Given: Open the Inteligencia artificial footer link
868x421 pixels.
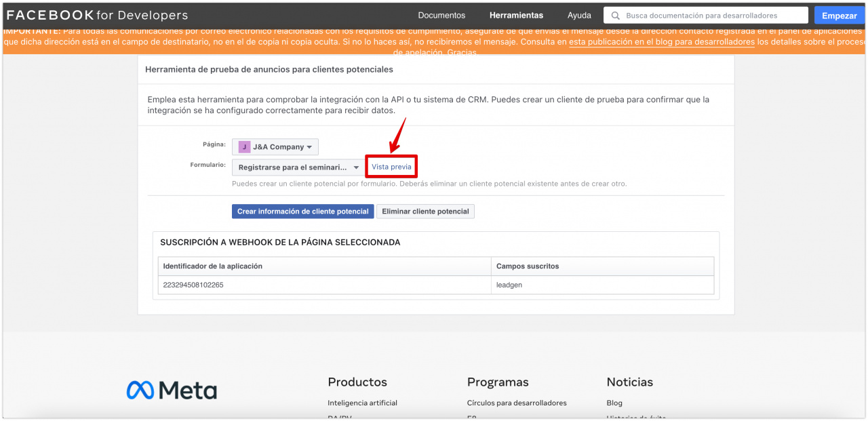Looking at the screenshot, I should pos(362,403).
